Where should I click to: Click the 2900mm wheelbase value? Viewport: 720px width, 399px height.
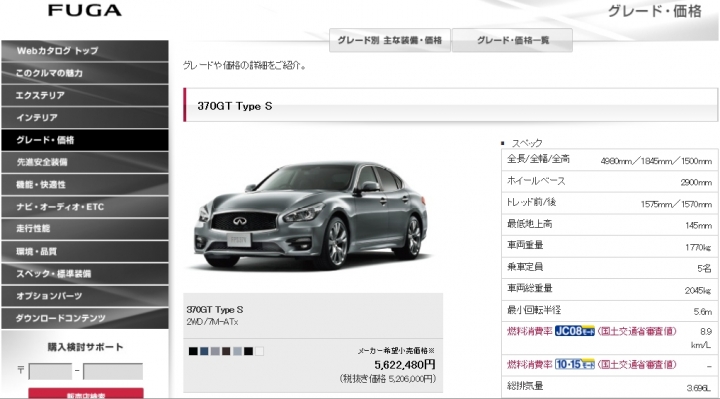pyautogui.click(x=696, y=183)
